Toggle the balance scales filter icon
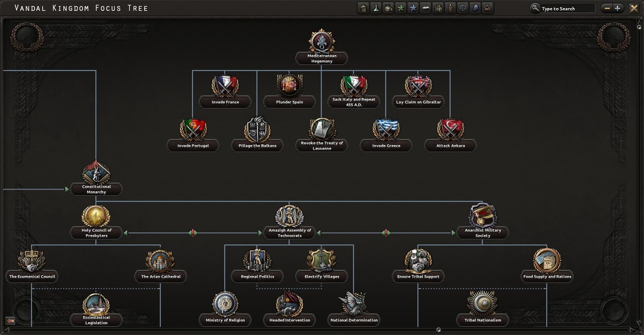Viewport: 644px width, 335px height. pyautogui.click(x=463, y=8)
